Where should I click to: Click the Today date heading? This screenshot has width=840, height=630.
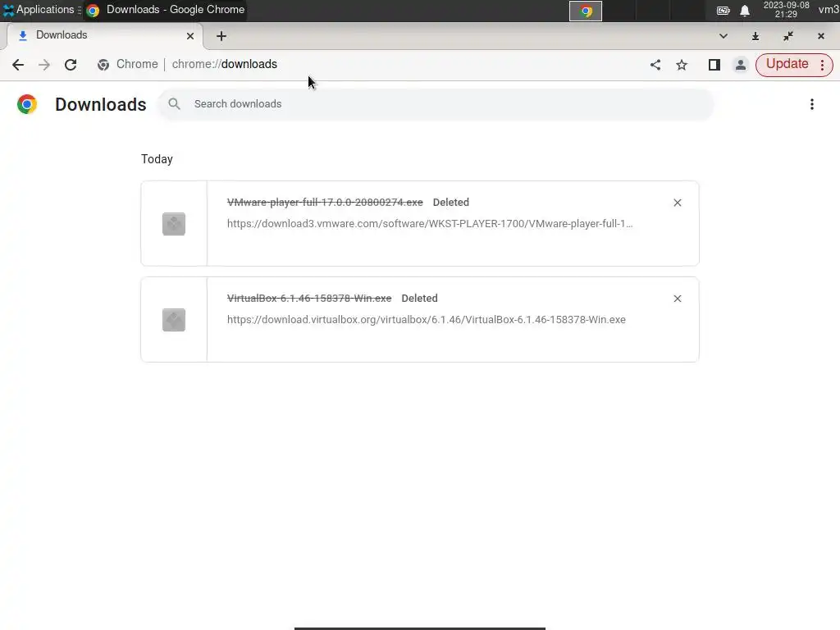[157, 159]
